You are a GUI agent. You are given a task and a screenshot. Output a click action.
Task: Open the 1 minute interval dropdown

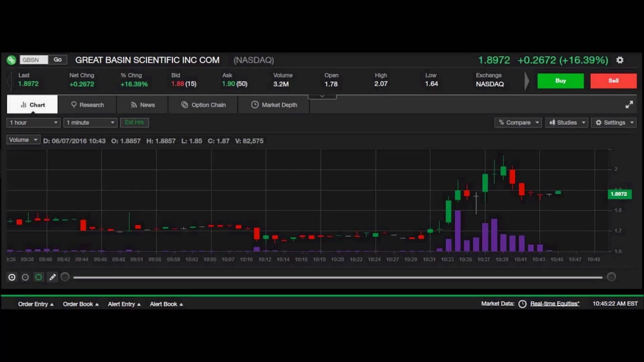click(91, 123)
